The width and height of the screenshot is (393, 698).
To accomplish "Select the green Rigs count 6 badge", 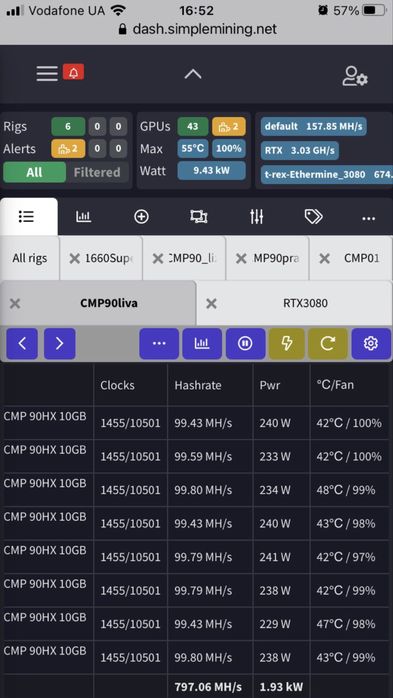I will pos(68,126).
